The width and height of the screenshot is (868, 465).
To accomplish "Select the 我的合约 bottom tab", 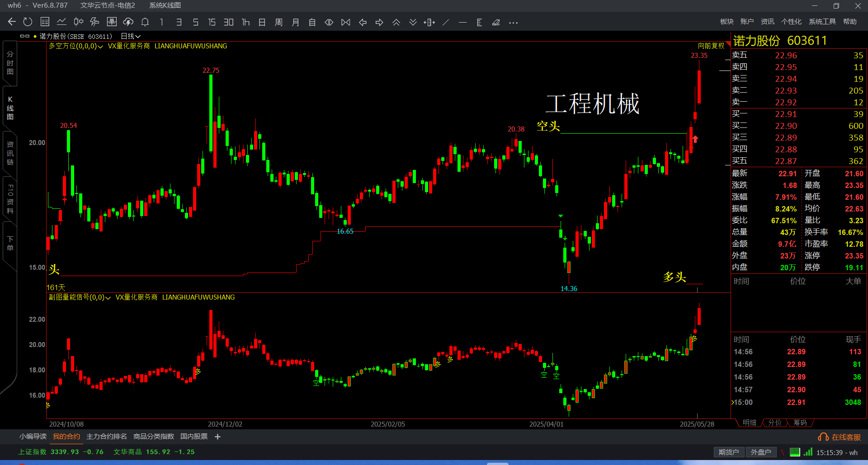I will click(66, 437).
